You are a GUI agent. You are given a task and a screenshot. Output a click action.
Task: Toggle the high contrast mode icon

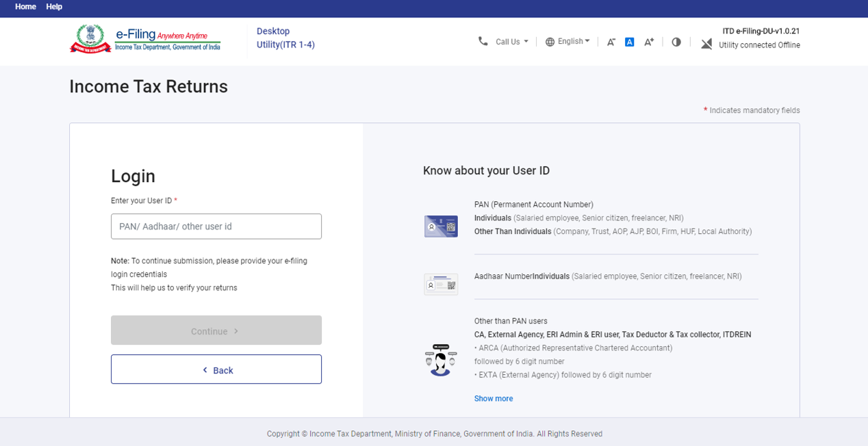(676, 42)
